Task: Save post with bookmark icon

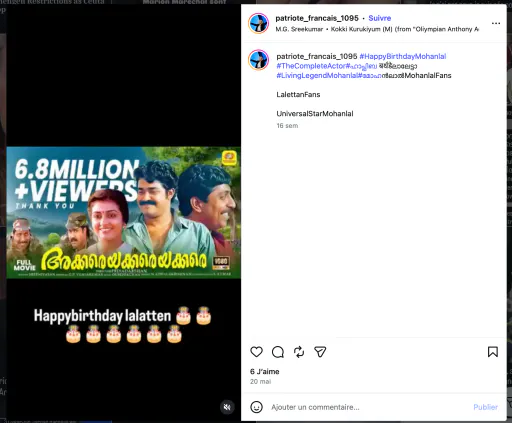Action: click(x=493, y=352)
